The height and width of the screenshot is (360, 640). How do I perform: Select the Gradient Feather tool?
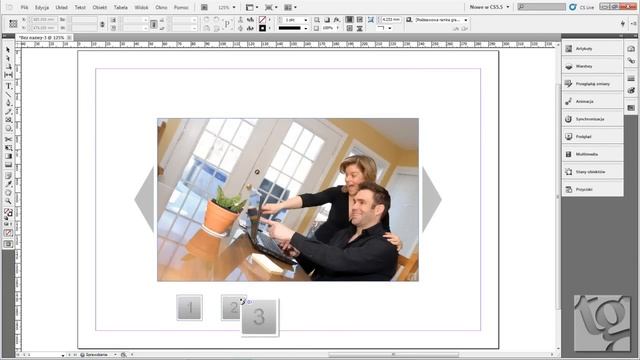(x=8, y=165)
